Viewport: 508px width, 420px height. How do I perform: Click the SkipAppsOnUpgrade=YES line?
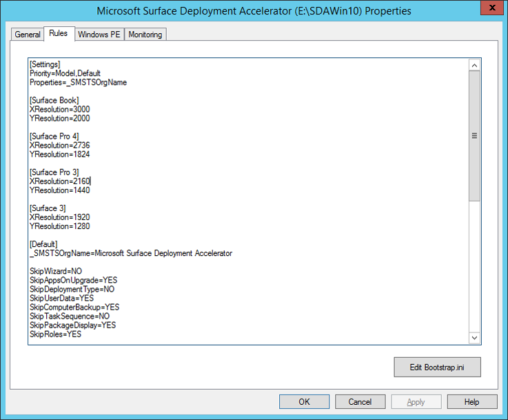point(74,280)
